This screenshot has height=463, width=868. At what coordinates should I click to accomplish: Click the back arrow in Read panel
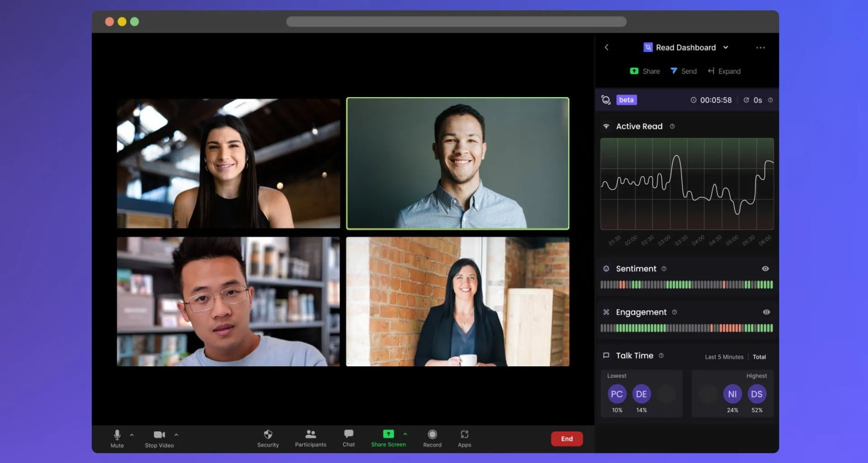point(607,47)
